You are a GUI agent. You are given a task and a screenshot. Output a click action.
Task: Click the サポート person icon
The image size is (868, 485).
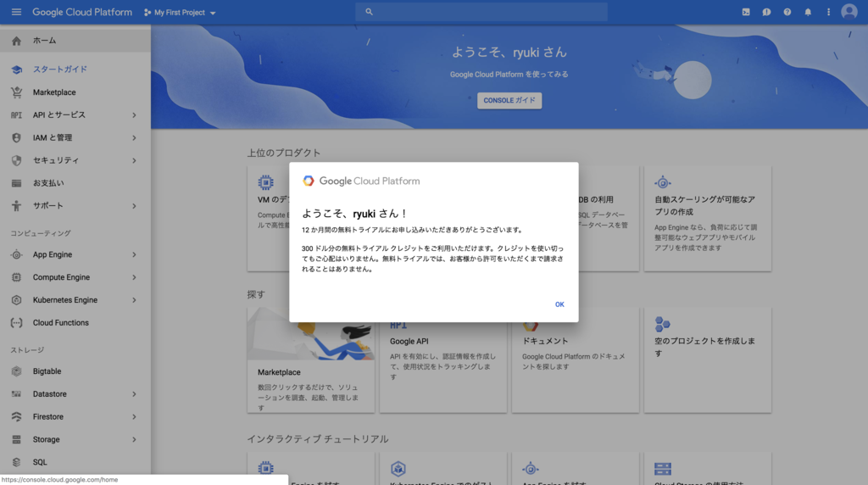click(17, 206)
